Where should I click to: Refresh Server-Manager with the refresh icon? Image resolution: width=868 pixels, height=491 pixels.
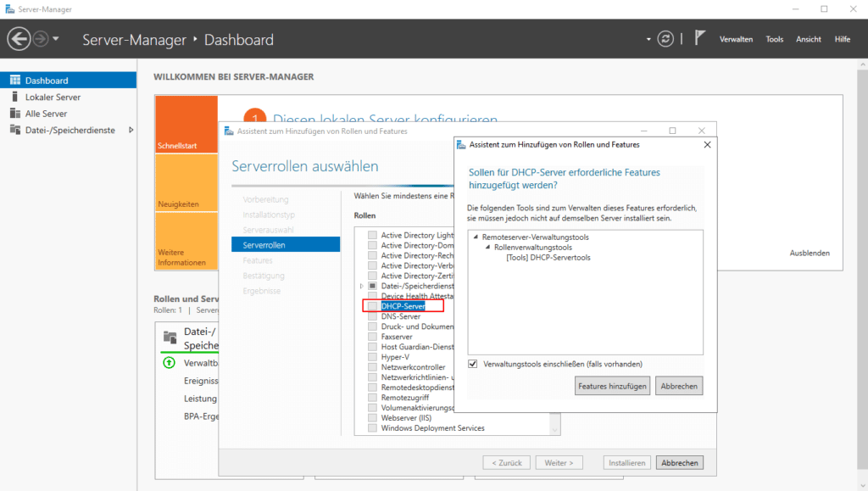(x=666, y=38)
